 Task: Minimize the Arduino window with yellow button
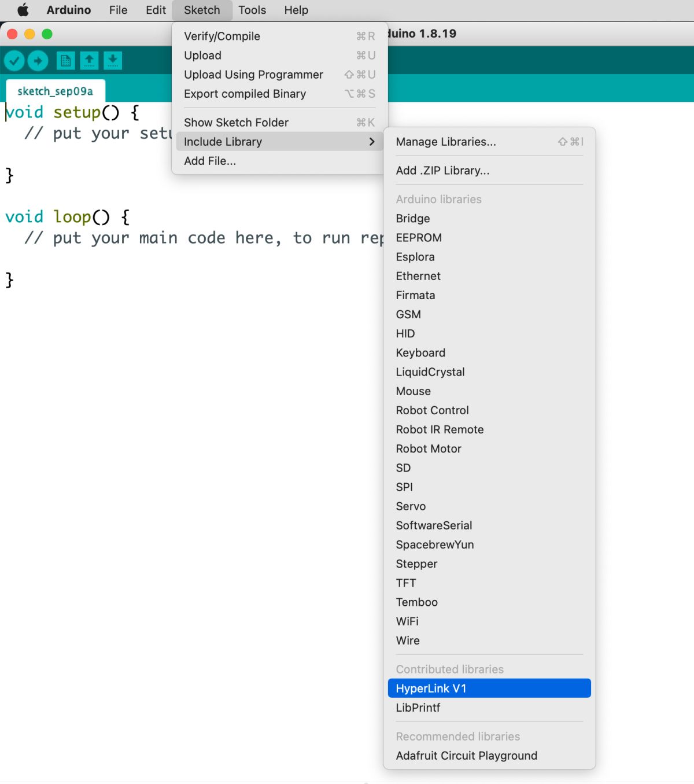coord(29,34)
